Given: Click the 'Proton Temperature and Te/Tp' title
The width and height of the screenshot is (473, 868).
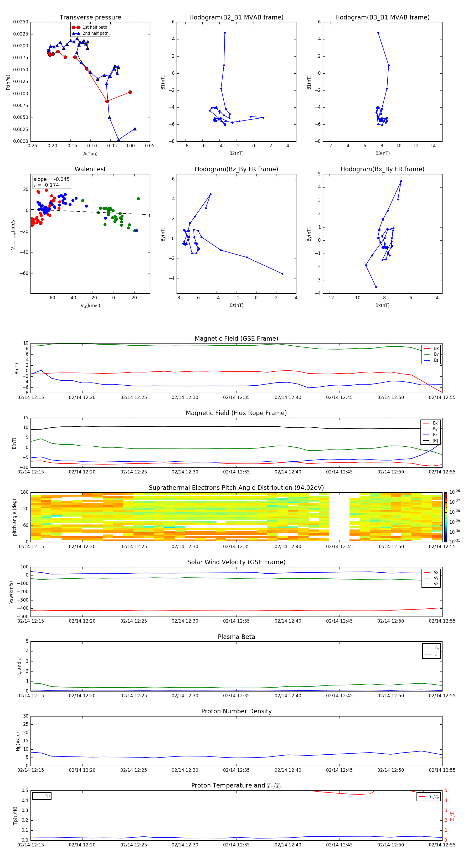Looking at the screenshot, I should pos(236,786).
